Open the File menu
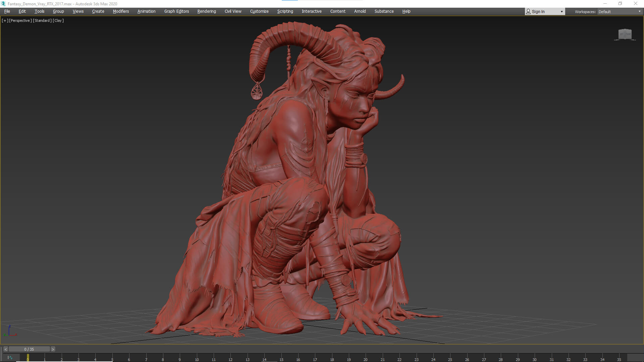This screenshot has height=362, width=644. (x=7, y=11)
